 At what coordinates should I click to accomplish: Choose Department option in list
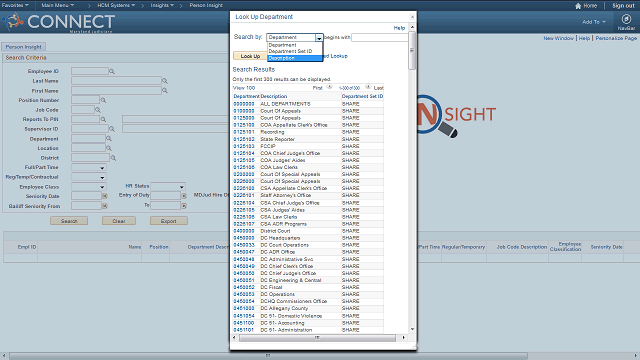(282, 45)
